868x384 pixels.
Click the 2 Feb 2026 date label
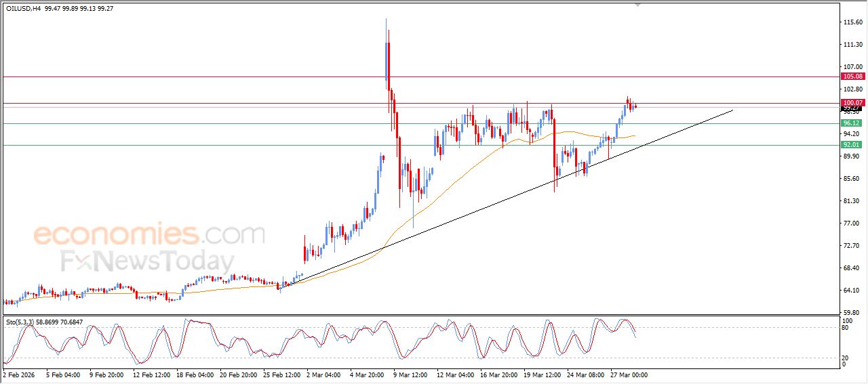click(20, 374)
